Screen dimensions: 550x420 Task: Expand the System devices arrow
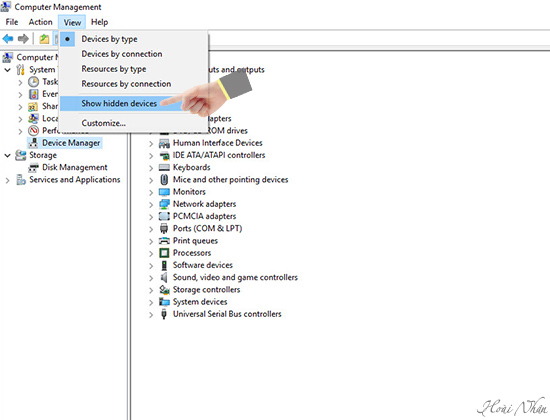pos(151,302)
